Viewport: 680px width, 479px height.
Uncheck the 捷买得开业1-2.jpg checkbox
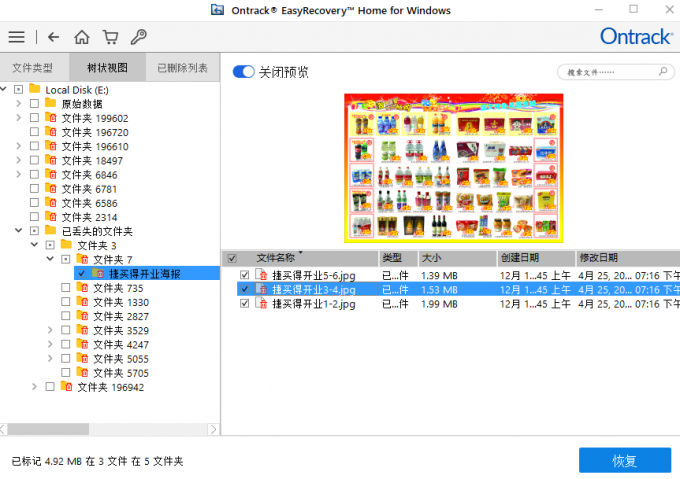tap(245, 303)
